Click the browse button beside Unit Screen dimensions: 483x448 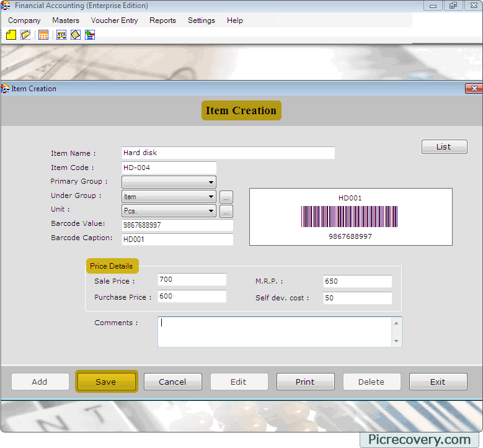[226, 212]
